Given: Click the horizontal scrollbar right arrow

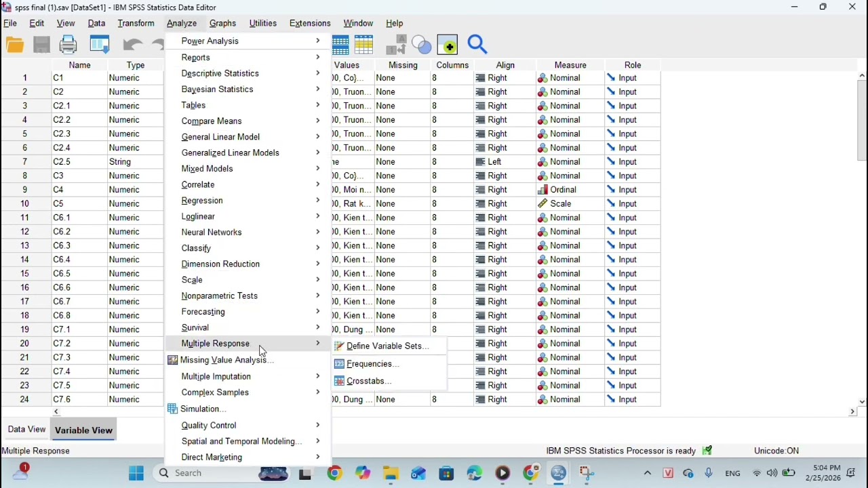Looking at the screenshot, I should (x=852, y=411).
